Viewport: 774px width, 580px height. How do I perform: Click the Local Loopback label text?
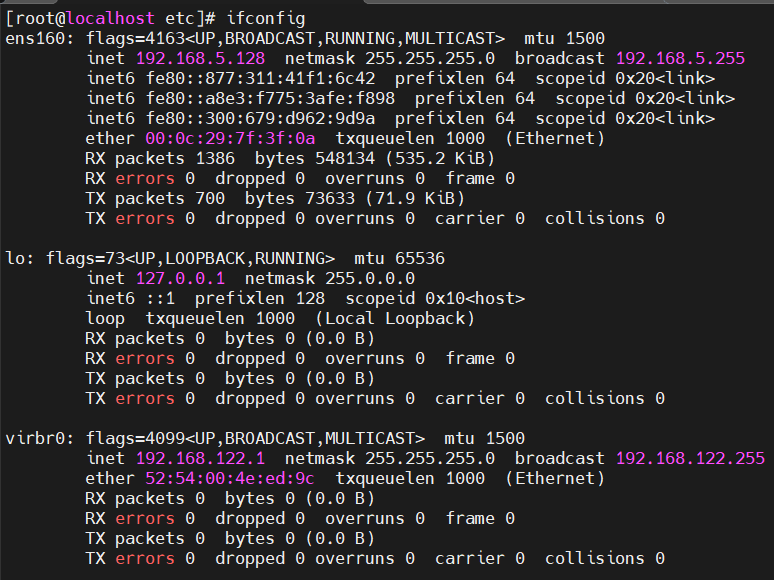click(395, 318)
